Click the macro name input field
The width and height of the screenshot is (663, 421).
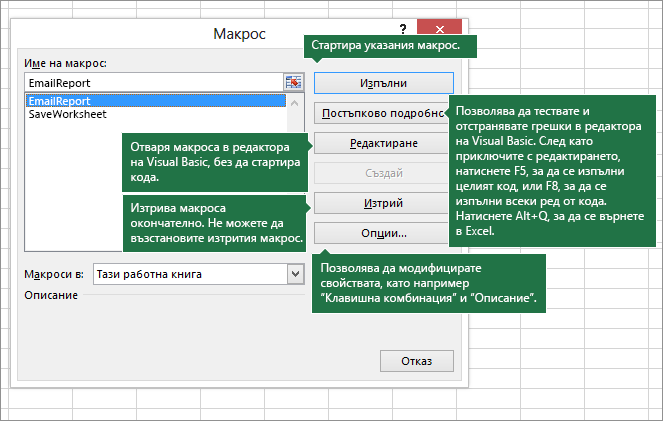tap(154, 83)
